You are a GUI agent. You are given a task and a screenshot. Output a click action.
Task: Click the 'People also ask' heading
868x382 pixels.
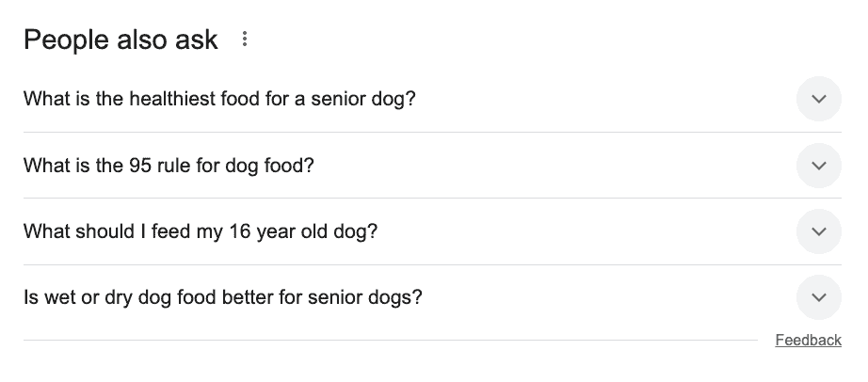point(121,40)
